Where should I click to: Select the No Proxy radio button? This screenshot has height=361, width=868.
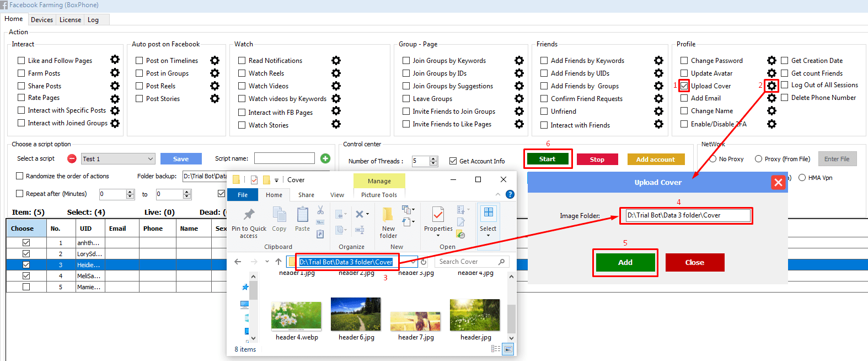714,159
